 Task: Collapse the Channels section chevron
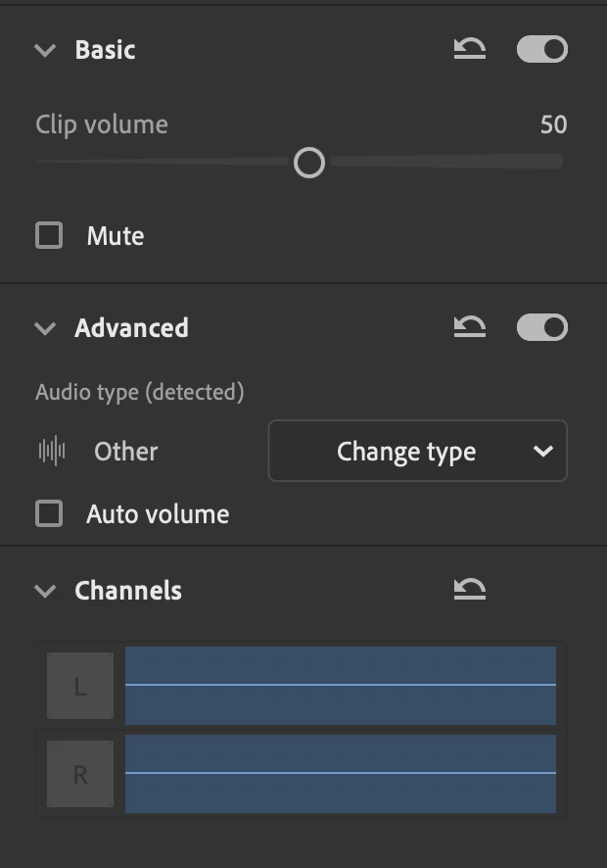tap(45, 591)
